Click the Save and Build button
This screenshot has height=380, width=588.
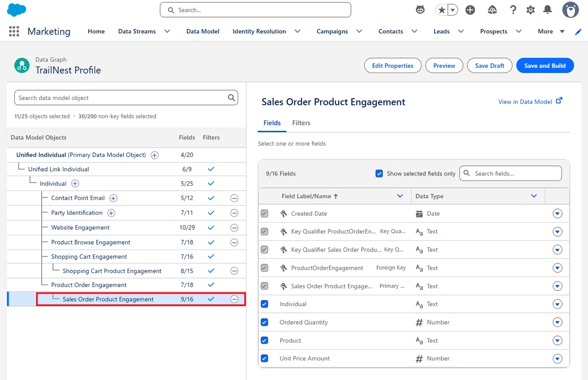pyautogui.click(x=545, y=66)
